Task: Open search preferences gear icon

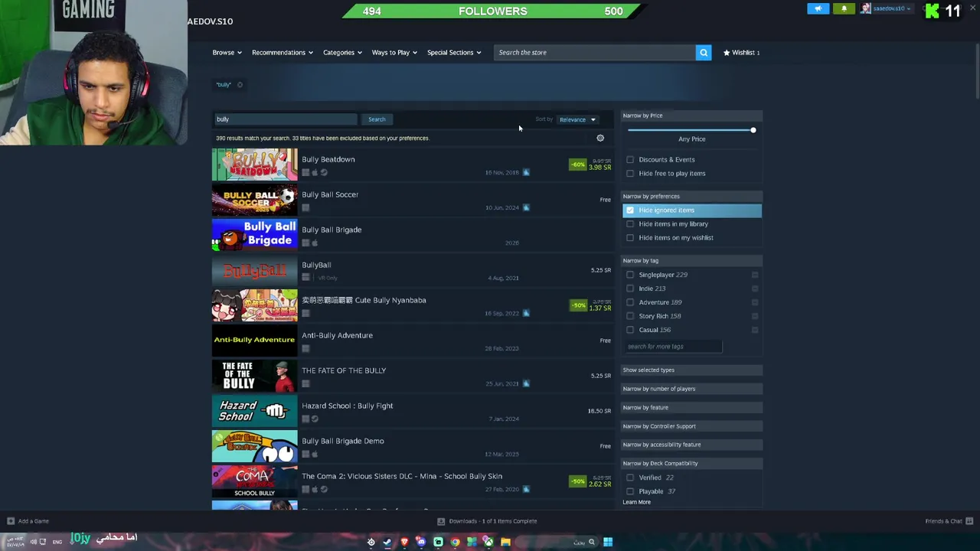Action: [600, 139]
